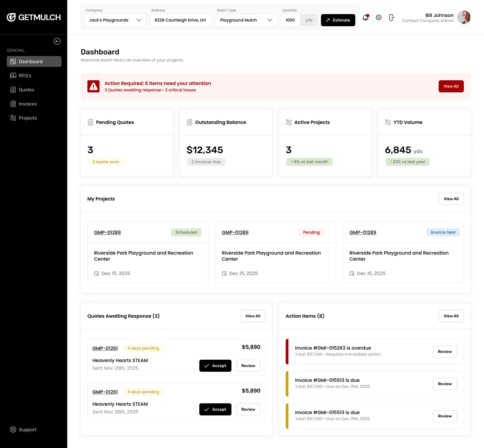Go to Dashboard in the sidebar

34,61
